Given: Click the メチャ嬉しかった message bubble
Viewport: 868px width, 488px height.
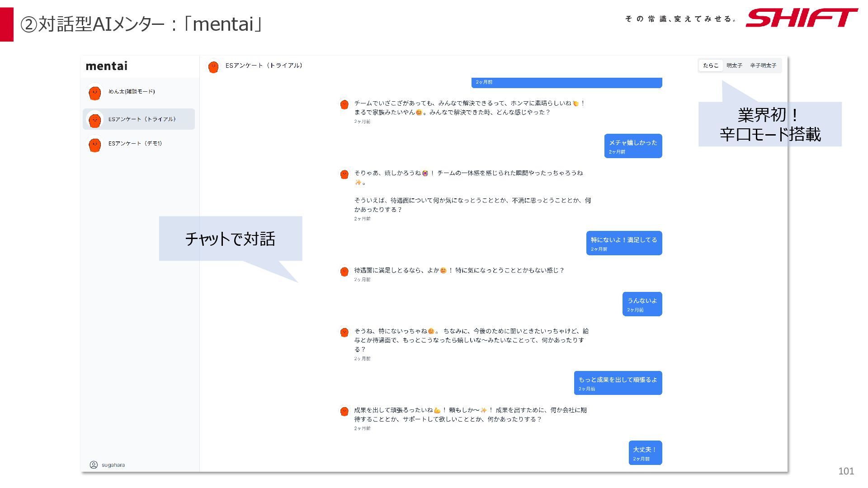Looking at the screenshot, I should pyautogui.click(x=633, y=145).
